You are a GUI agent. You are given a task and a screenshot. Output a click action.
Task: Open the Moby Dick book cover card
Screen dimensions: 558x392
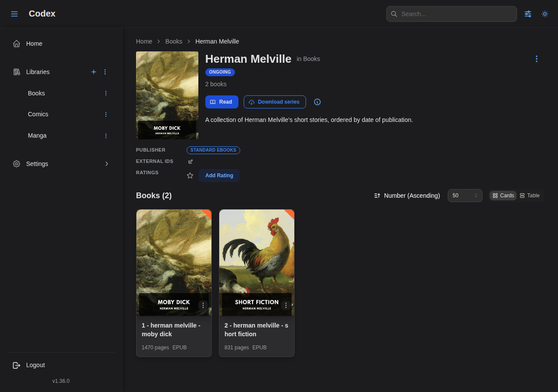(x=174, y=263)
